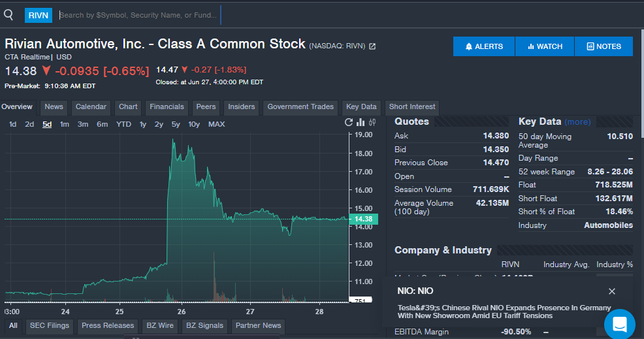
Task: Select the 2y chart range
Action: click(159, 124)
